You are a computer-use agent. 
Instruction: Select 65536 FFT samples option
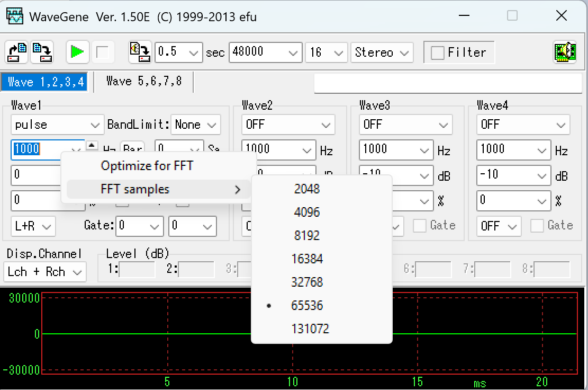click(321, 305)
